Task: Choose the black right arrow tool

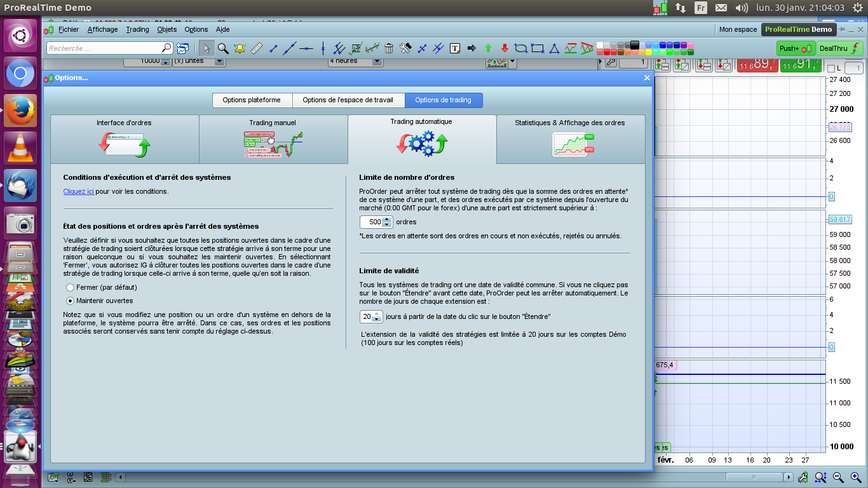Action: pos(471,48)
